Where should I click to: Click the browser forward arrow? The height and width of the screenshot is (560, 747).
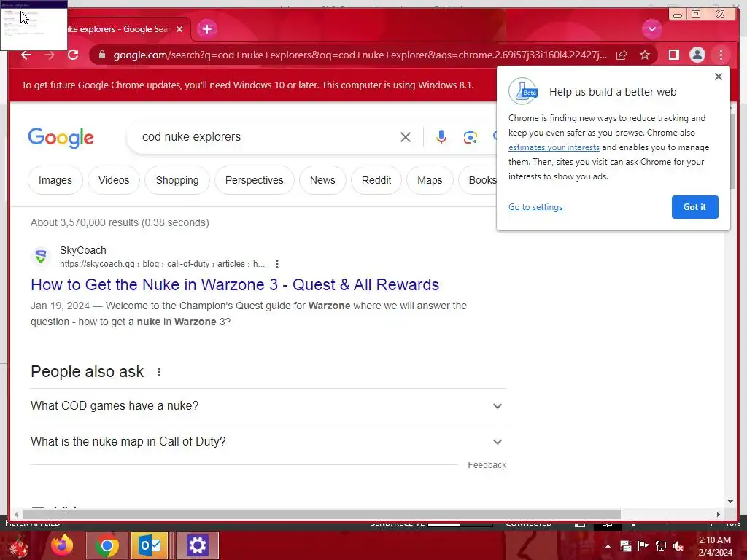[50, 55]
